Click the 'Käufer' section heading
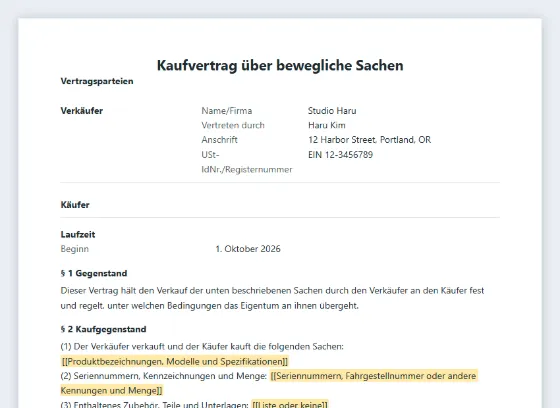 (x=75, y=205)
